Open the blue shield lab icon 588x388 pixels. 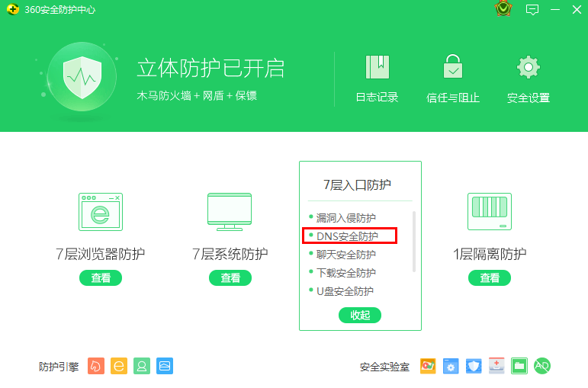[x=474, y=366]
